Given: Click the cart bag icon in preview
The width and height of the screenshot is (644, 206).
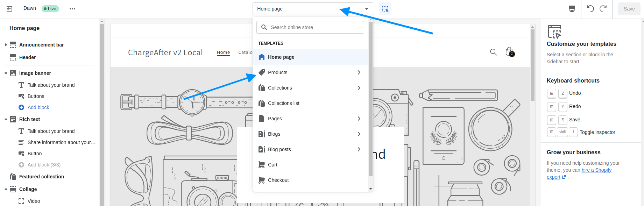Looking at the screenshot, I should pyautogui.click(x=510, y=52).
